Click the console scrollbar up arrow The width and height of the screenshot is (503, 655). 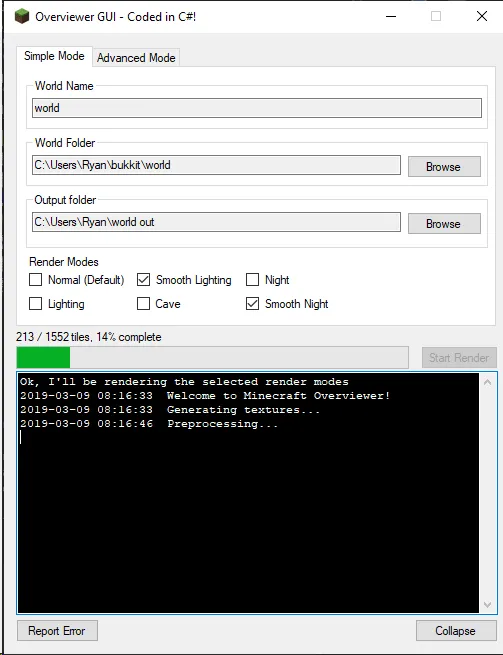pyautogui.click(x=487, y=382)
